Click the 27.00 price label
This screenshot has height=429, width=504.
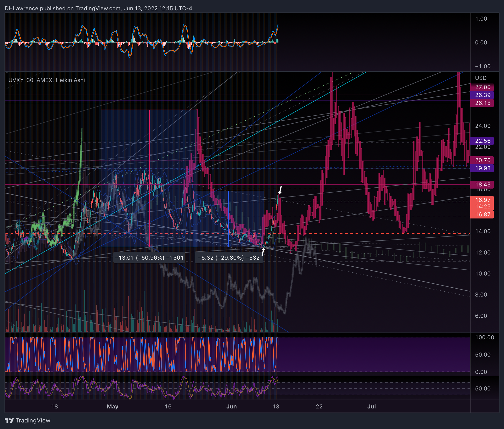(x=482, y=87)
